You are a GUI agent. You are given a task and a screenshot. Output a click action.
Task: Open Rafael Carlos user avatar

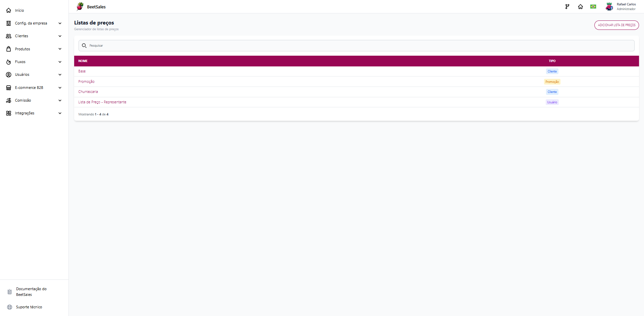click(x=609, y=6)
